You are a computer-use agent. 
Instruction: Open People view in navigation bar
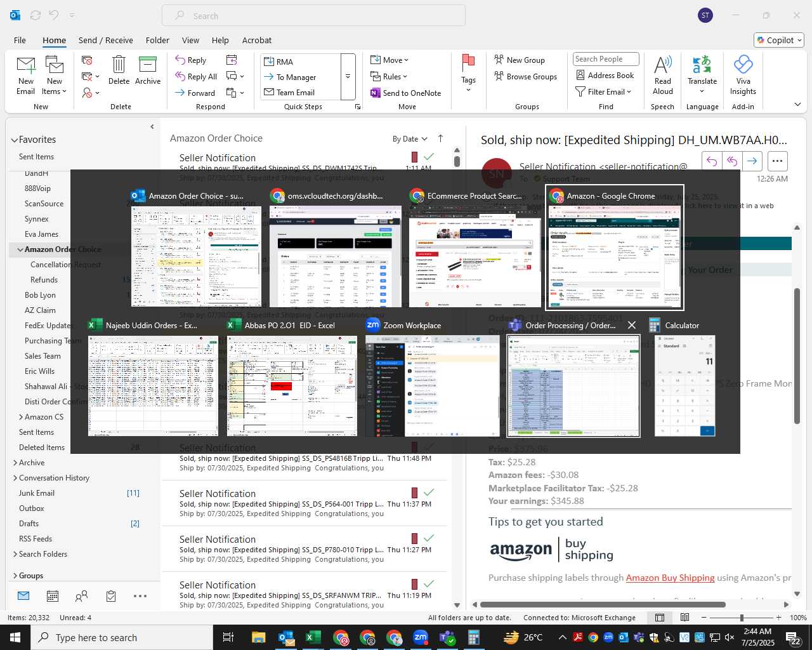click(82, 596)
